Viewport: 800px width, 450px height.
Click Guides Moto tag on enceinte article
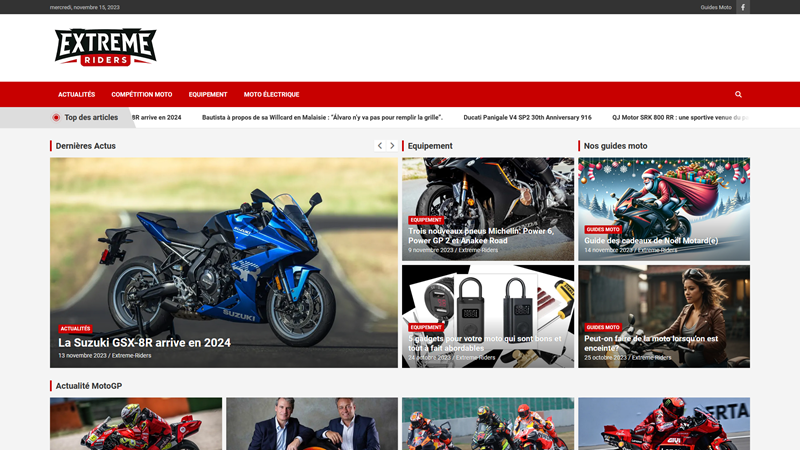[603, 327]
